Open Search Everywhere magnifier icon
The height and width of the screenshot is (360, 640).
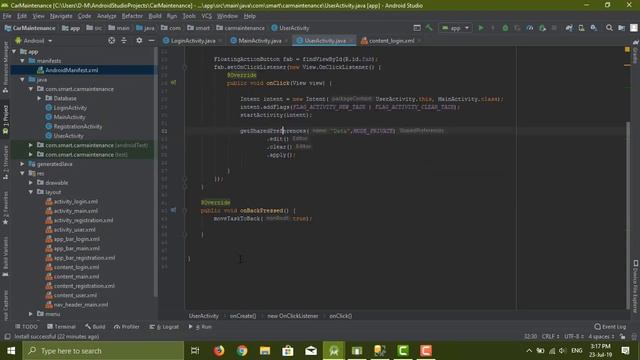(609, 28)
